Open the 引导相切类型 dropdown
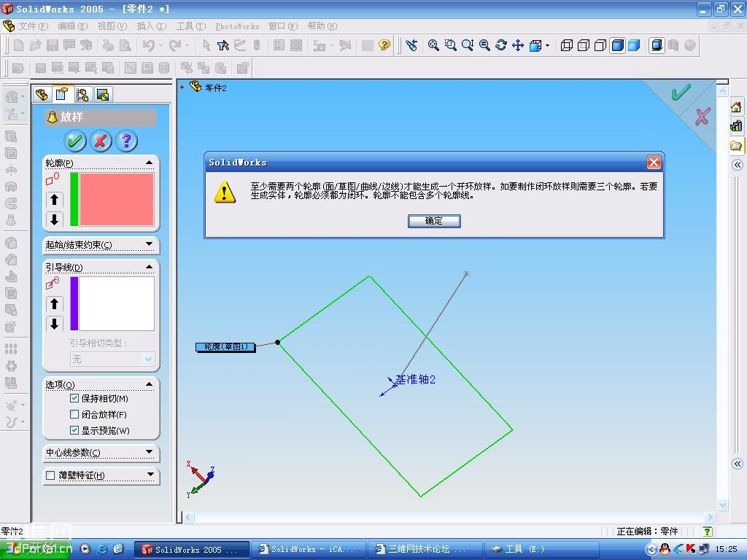This screenshot has height=560, width=747. click(148, 359)
